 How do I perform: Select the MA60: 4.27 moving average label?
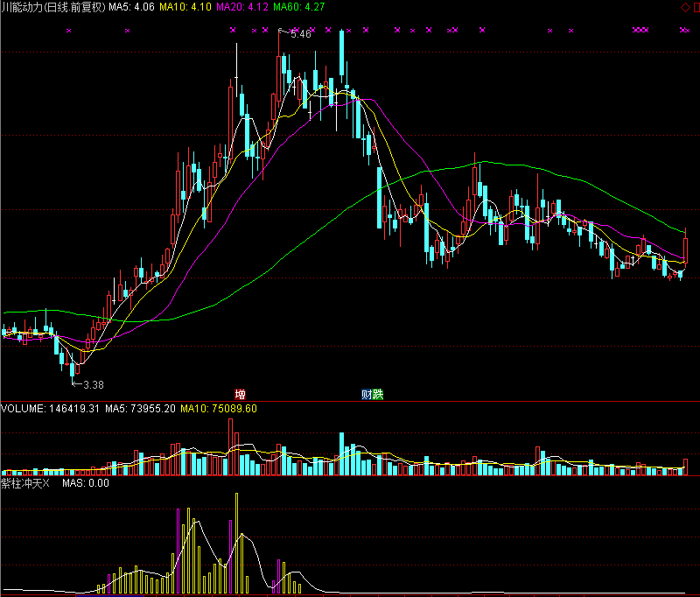click(x=299, y=7)
